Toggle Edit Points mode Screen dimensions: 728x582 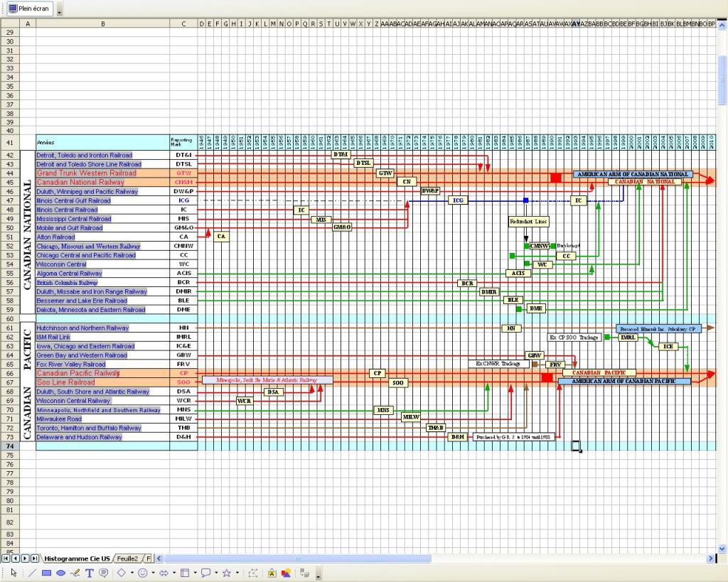[x=252, y=573]
